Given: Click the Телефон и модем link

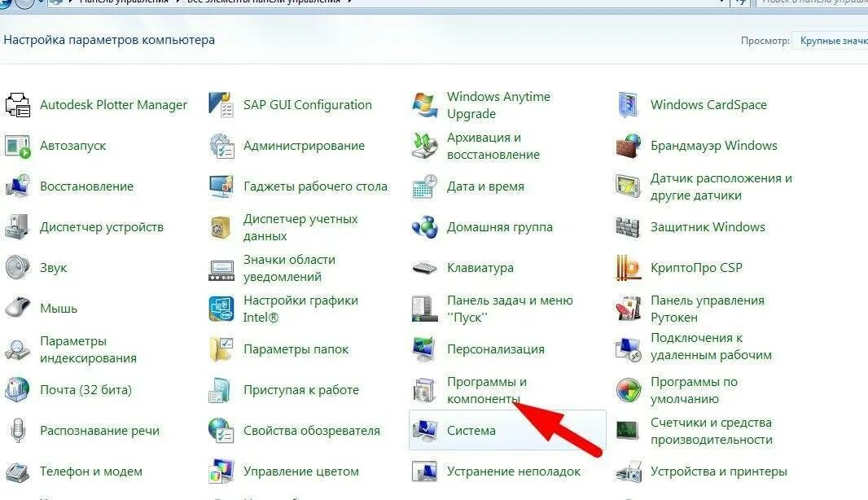Looking at the screenshot, I should coord(90,471).
